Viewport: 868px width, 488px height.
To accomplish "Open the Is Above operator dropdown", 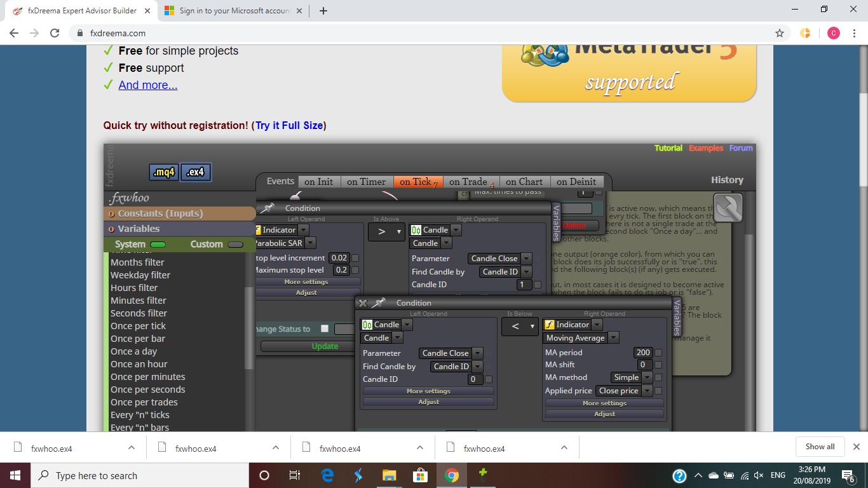I will click(x=386, y=231).
